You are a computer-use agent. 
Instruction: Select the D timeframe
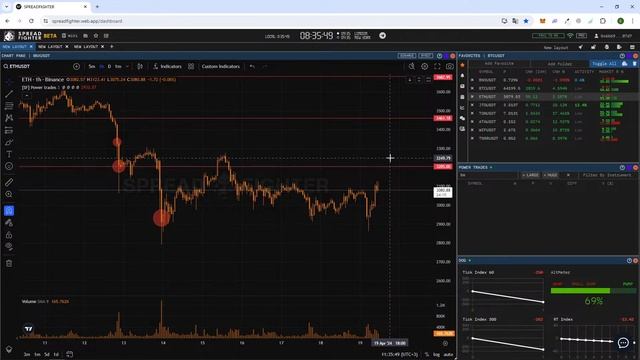pyautogui.click(x=109, y=66)
